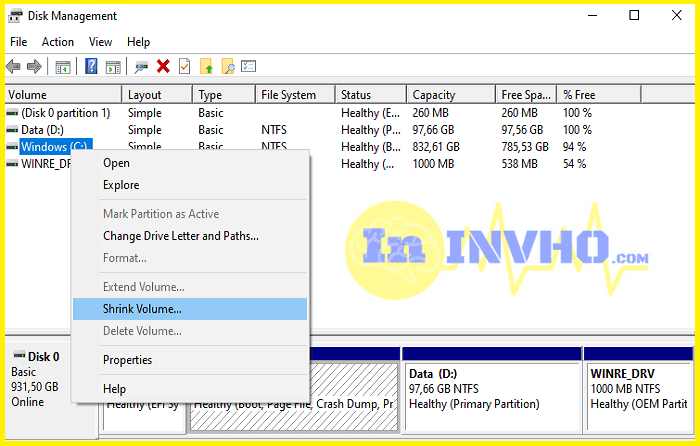This screenshot has width=700, height=446.
Task: Open the Action menu
Action: point(57,42)
